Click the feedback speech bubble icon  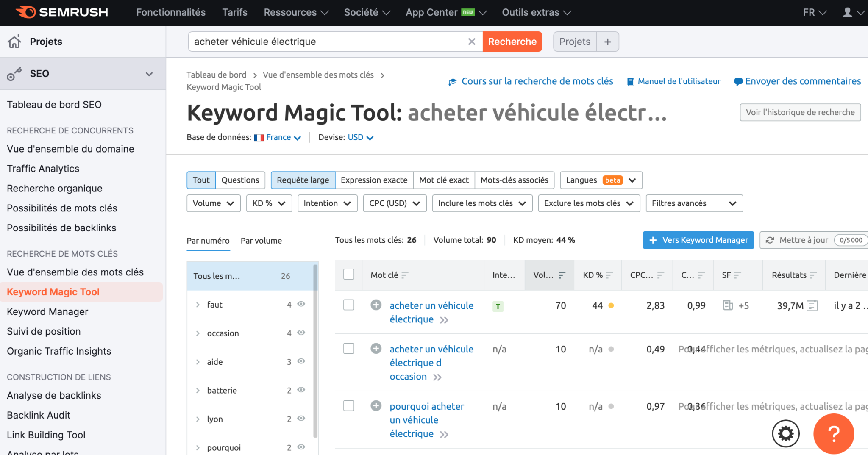pos(738,82)
